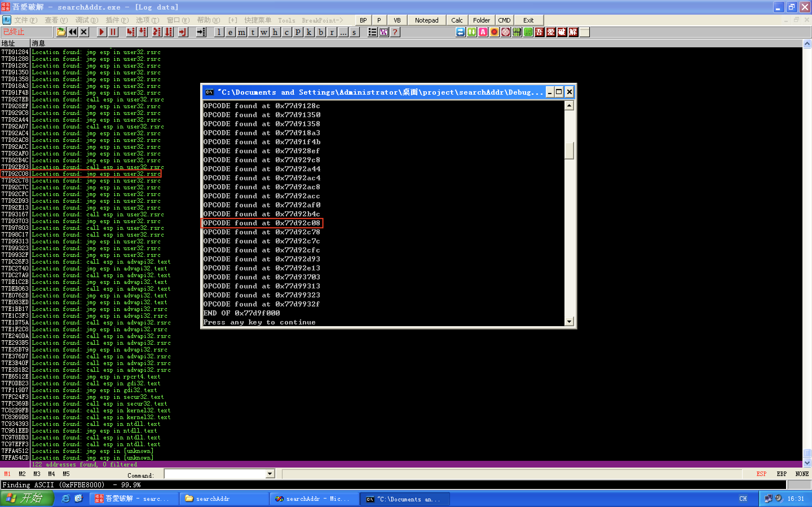Open the memory map 'm' window icon

[x=241, y=32]
